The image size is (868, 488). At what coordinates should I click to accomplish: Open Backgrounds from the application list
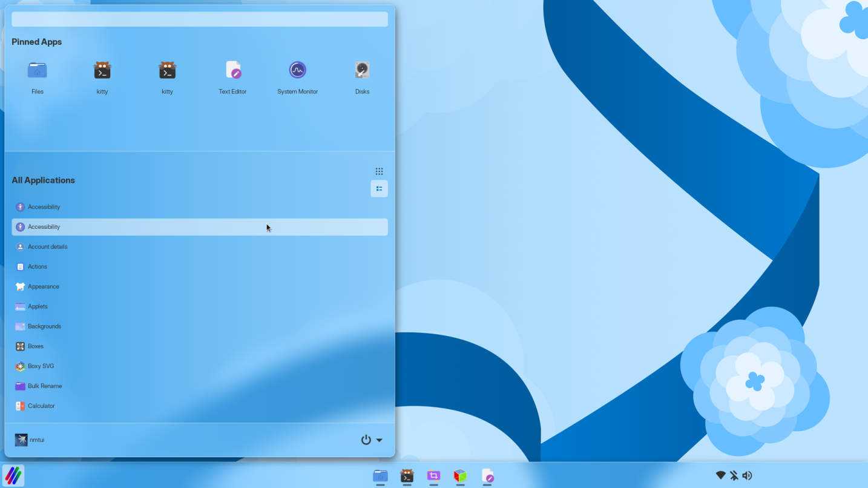(x=200, y=326)
